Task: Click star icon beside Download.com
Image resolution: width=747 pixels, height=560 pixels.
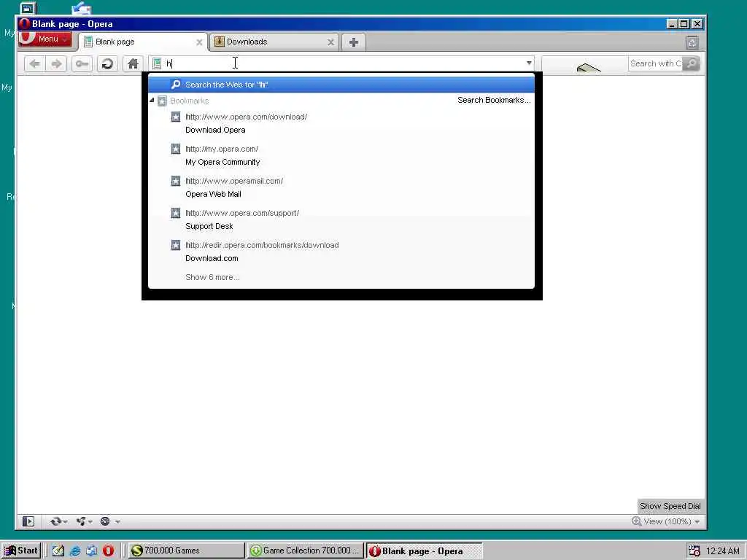Action: (176, 245)
